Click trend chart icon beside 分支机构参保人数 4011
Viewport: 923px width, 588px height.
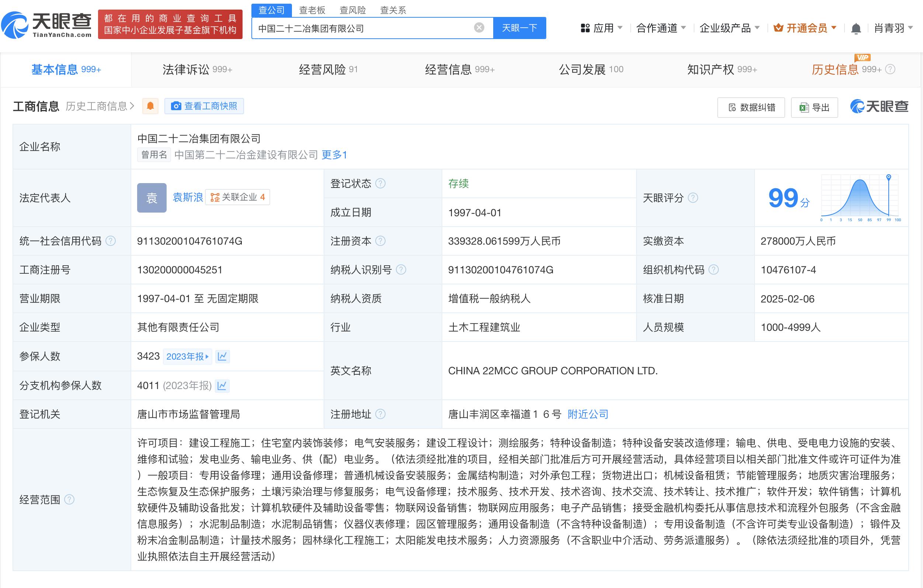pyautogui.click(x=222, y=386)
